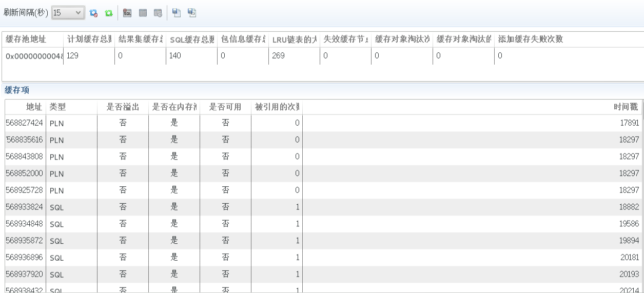Click the plain grid table toolbar icon
Viewport: 644px width, 293px height.
pyautogui.click(x=143, y=13)
